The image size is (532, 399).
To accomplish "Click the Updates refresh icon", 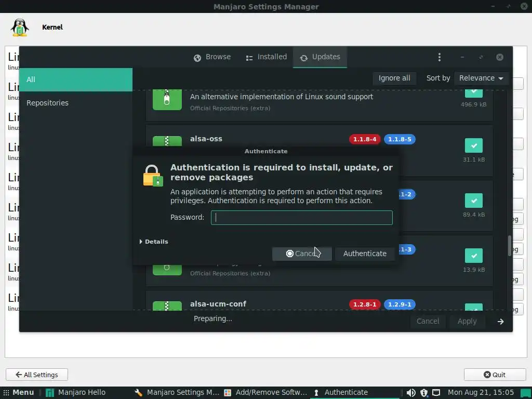I will pyautogui.click(x=303, y=58).
